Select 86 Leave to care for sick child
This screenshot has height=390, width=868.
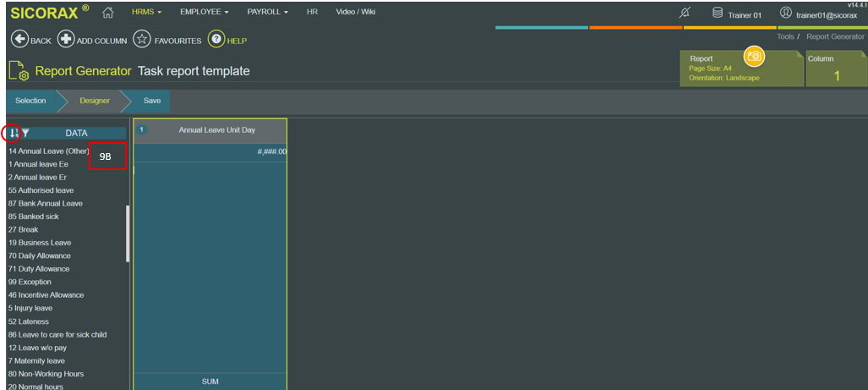(x=57, y=335)
